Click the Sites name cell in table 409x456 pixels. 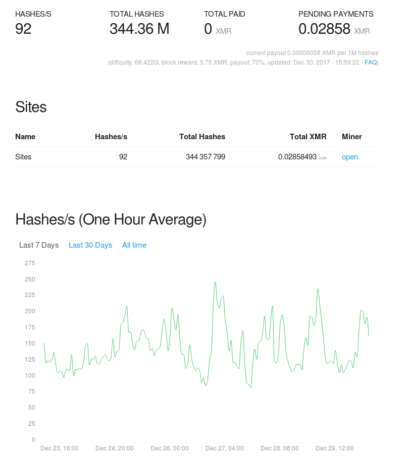[x=23, y=157]
